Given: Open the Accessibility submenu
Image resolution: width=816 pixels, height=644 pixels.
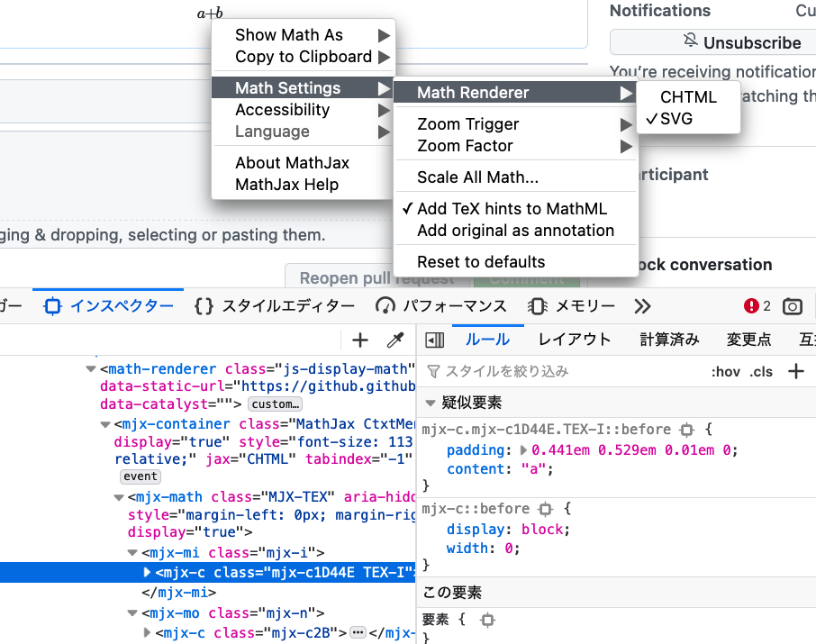Looking at the screenshot, I should (x=304, y=110).
